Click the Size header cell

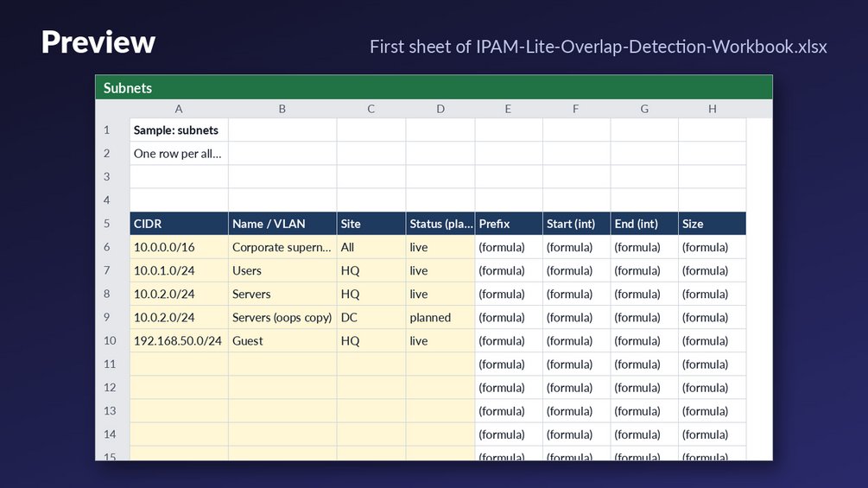pyautogui.click(x=712, y=224)
